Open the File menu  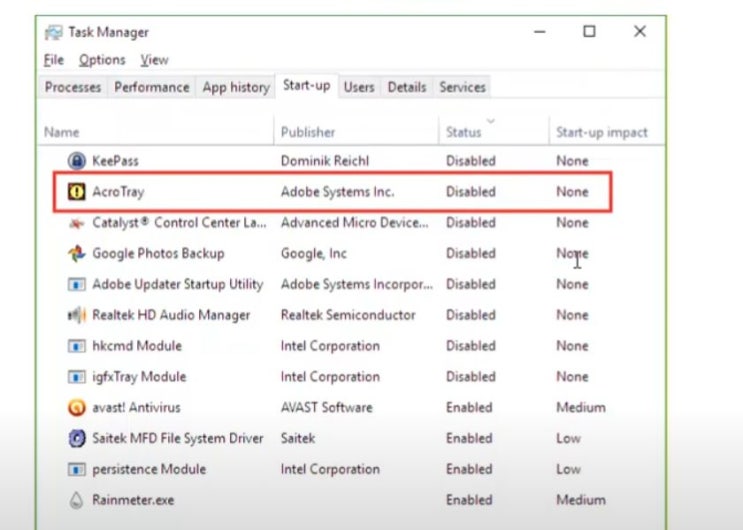pyautogui.click(x=54, y=60)
